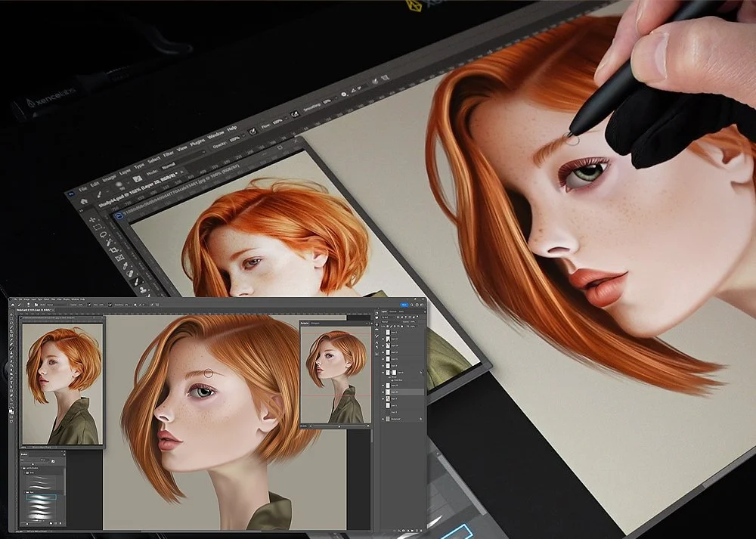Open Select menu on the tablet

(154, 160)
